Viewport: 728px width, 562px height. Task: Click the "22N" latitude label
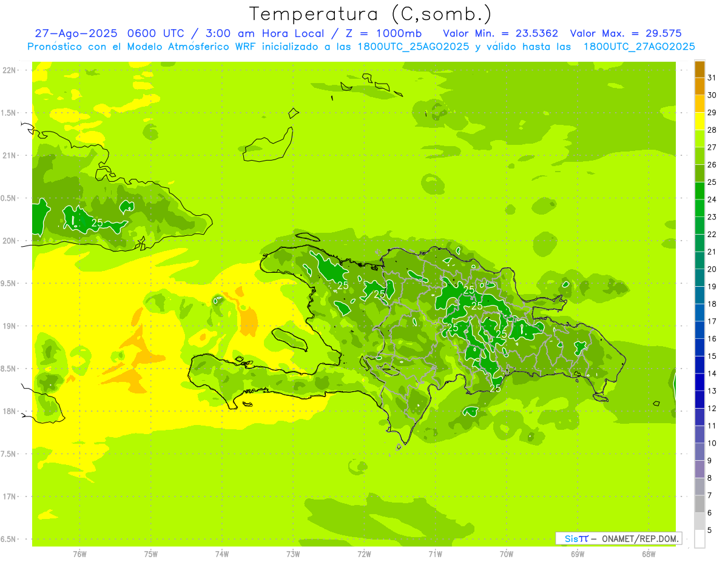click(x=10, y=70)
